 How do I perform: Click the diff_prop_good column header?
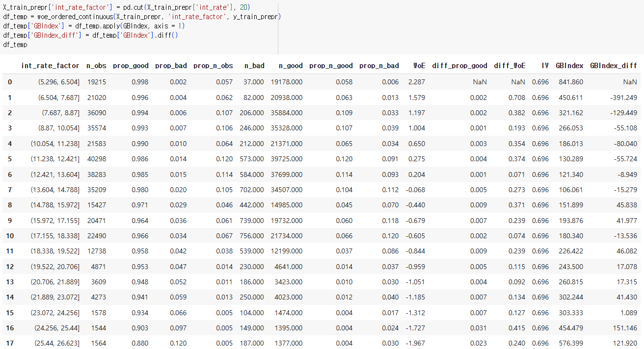click(460, 66)
